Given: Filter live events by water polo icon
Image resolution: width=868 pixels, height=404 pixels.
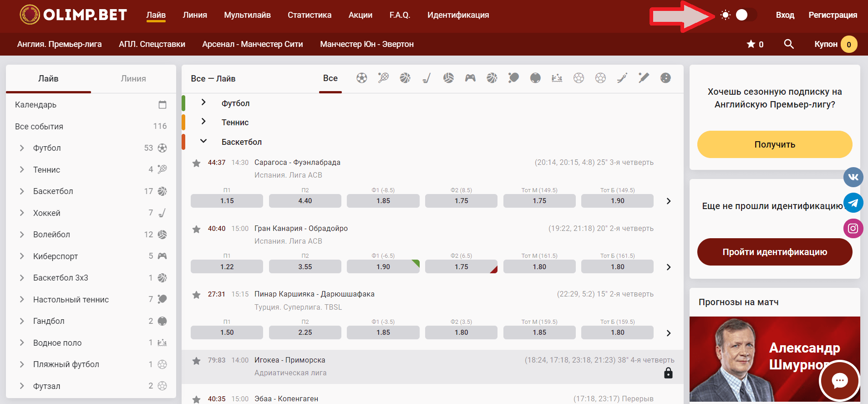Looking at the screenshot, I should (557, 78).
